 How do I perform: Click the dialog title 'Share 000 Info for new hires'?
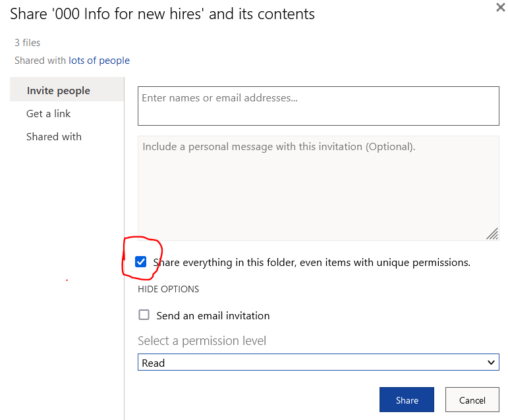click(x=162, y=14)
